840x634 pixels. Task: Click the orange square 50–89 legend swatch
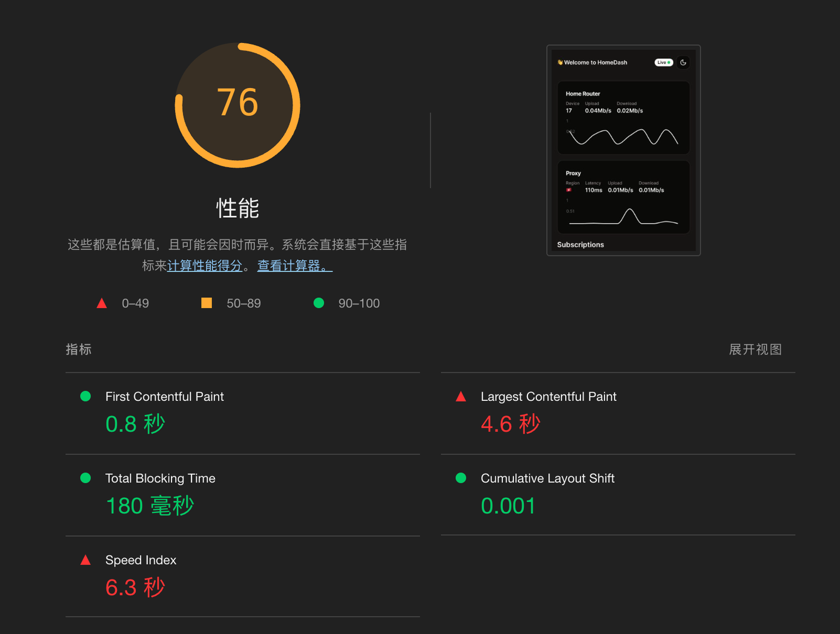pos(207,303)
